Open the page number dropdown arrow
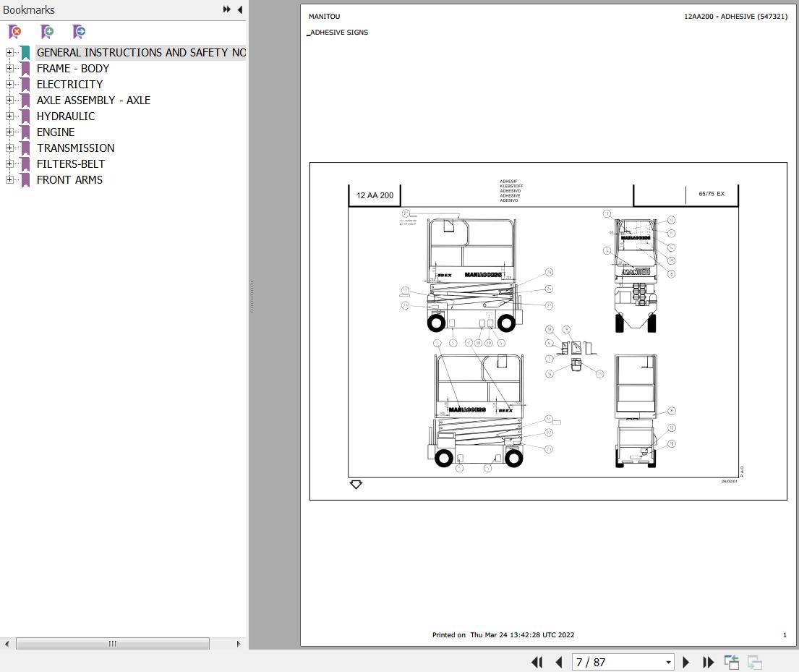 pyautogui.click(x=668, y=663)
